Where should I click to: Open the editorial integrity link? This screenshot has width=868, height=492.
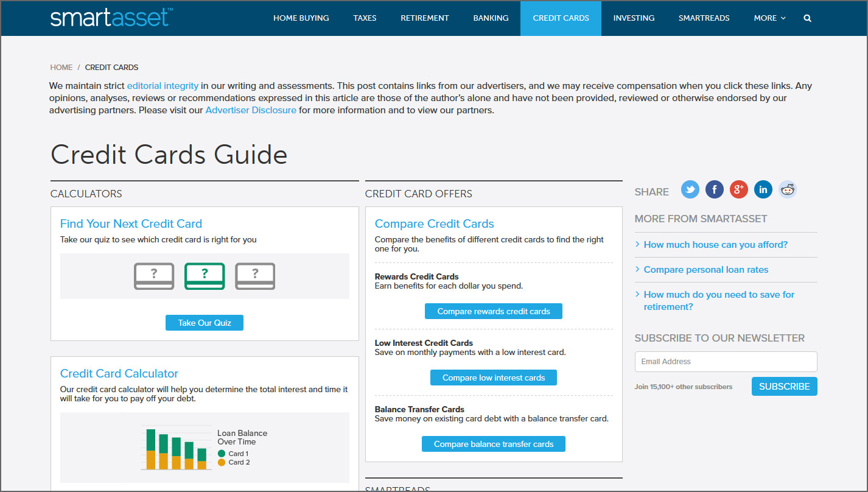(x=163, y=86)
